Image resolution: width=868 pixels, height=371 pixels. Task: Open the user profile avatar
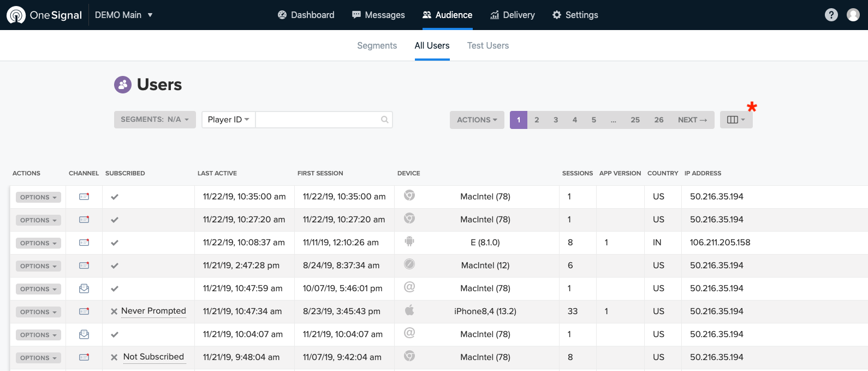click(853, 15)
